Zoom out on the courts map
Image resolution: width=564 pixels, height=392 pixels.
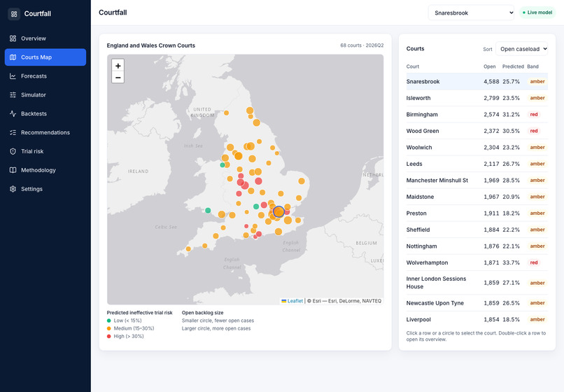(118, 77)
